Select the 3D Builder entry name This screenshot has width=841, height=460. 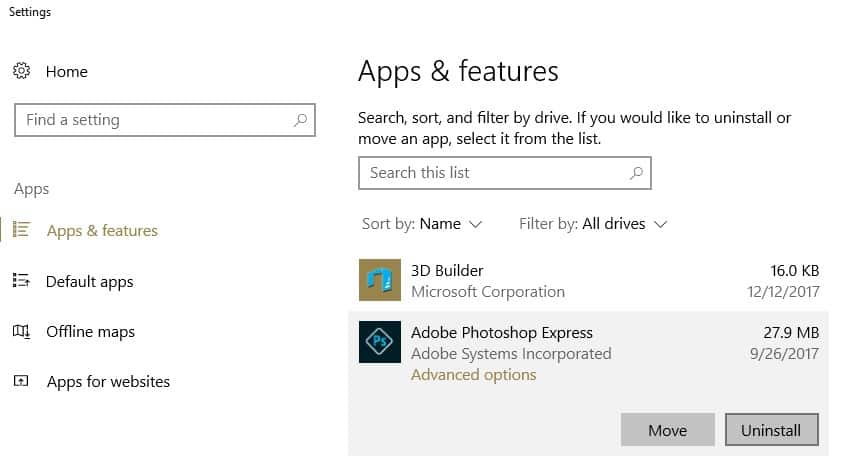point(447,271)
